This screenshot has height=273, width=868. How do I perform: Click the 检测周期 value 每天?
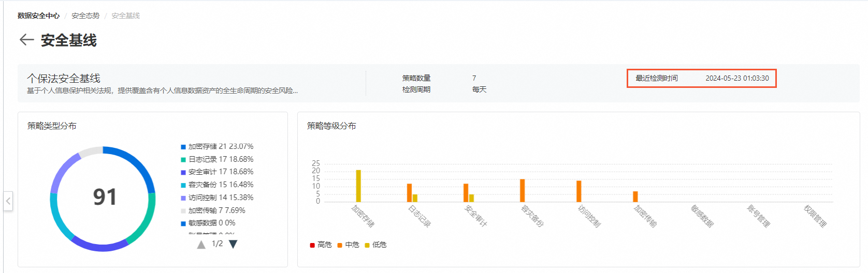pos(479,89)
